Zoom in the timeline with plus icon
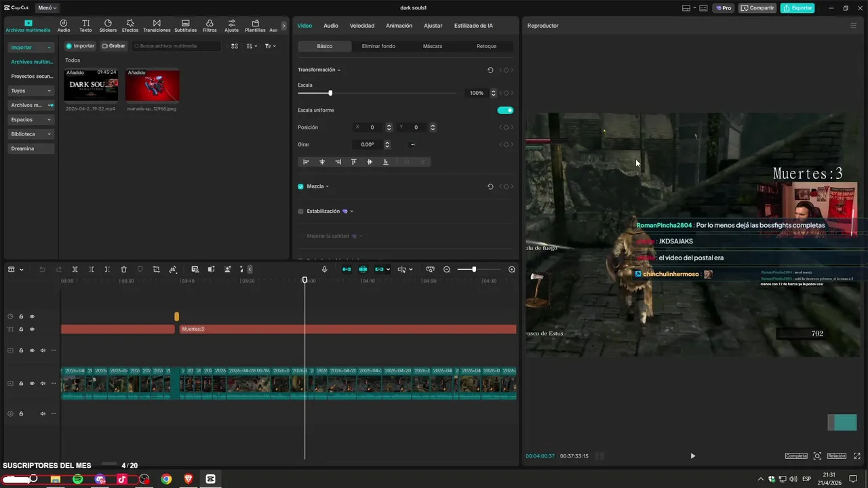This screenshot has height=488, width=868. [x=511, y=270]
